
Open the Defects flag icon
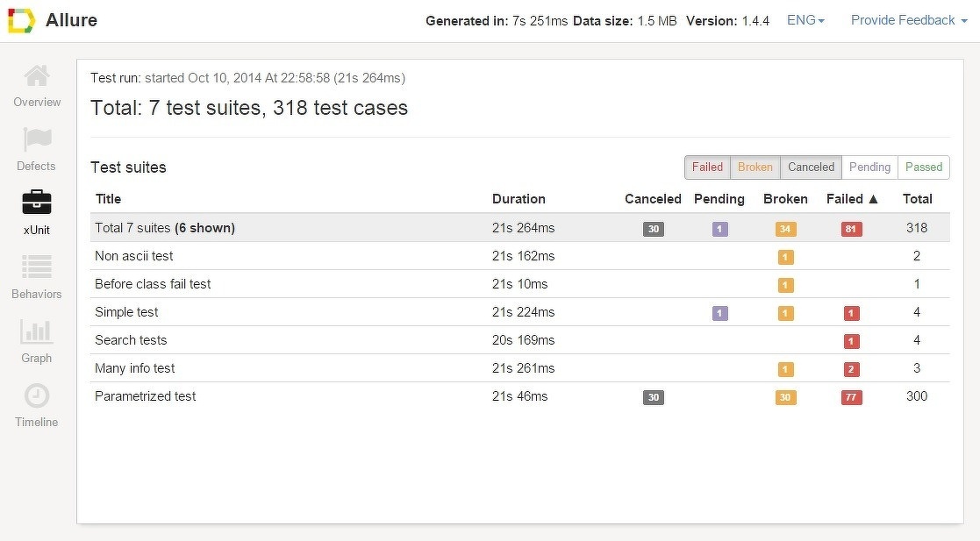[x=37, y=139]
